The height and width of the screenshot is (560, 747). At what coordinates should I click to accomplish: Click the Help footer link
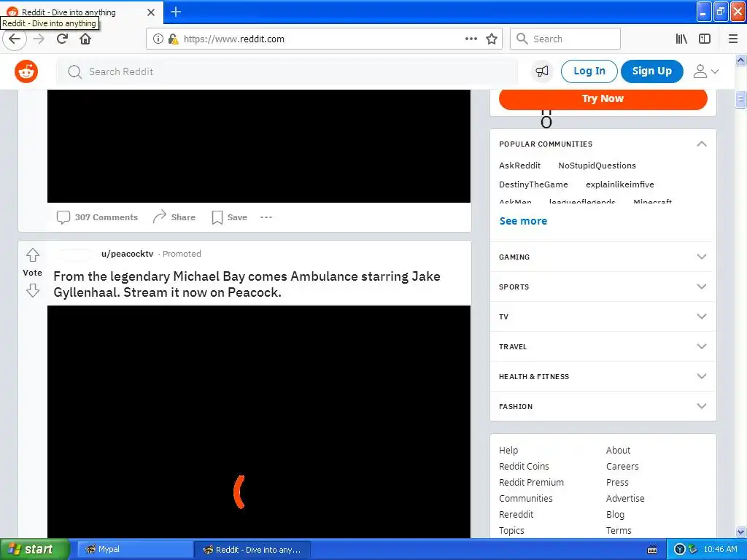tap(508, 450)
